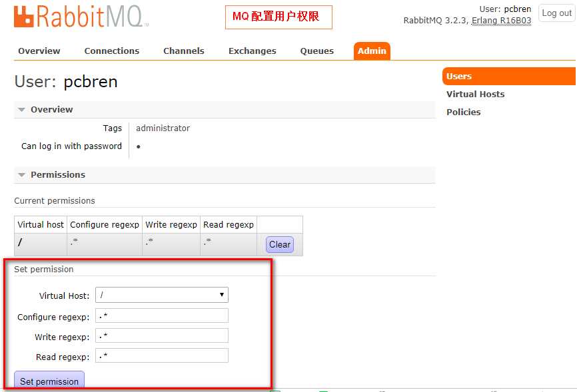Viewport: 577px width, 392px height.
Task: Go to the Channels tab
Action: coord(184,51)
